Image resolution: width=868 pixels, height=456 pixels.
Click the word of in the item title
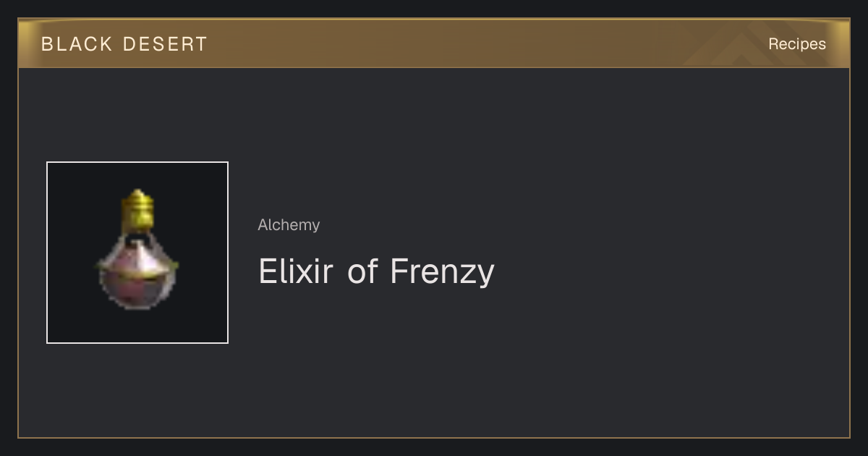(362, 271)
